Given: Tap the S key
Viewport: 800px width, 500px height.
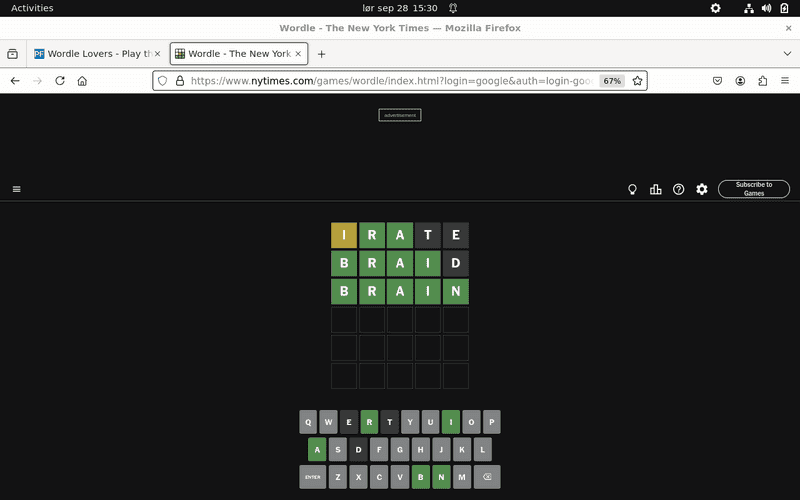Looking at the screenshot, I should point(338,449).
